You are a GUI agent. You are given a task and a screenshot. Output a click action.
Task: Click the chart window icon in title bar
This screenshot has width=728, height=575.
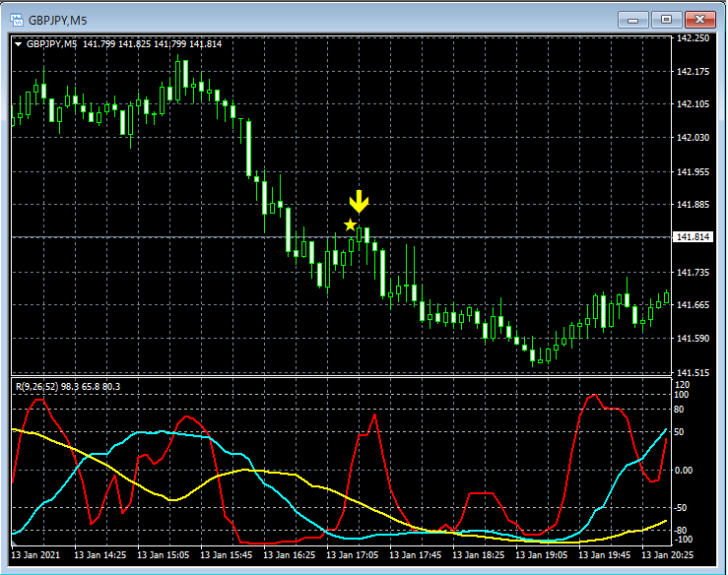click(x=17, y=18)
